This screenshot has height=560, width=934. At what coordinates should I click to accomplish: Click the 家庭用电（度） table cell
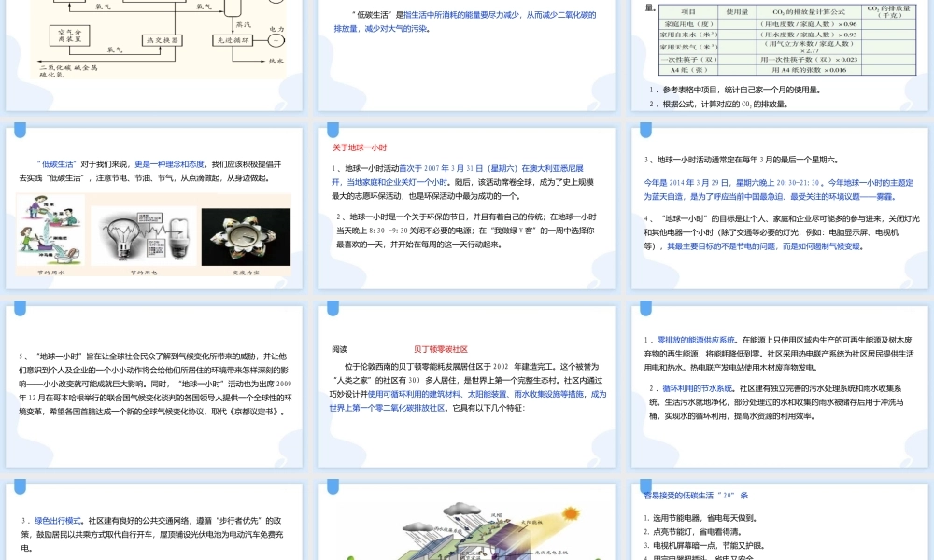point(688,24)
